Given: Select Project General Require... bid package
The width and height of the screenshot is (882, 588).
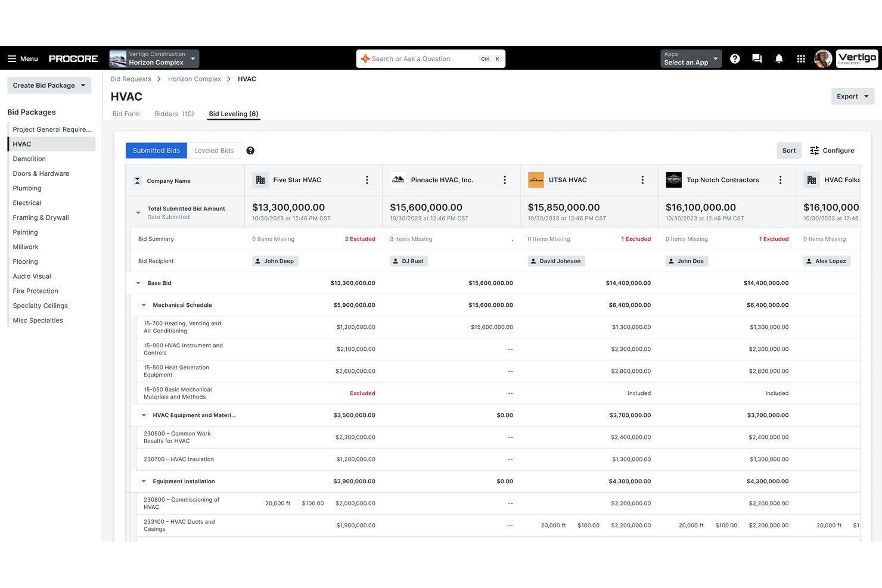Looking at the screenshot, I should point(51,129).
